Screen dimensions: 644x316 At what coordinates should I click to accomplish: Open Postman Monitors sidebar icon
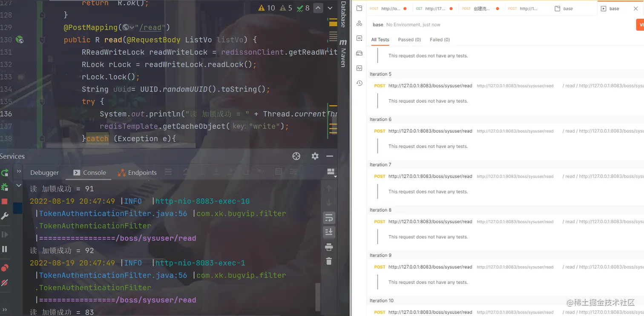pyautogui.click(x=359, y=68)
